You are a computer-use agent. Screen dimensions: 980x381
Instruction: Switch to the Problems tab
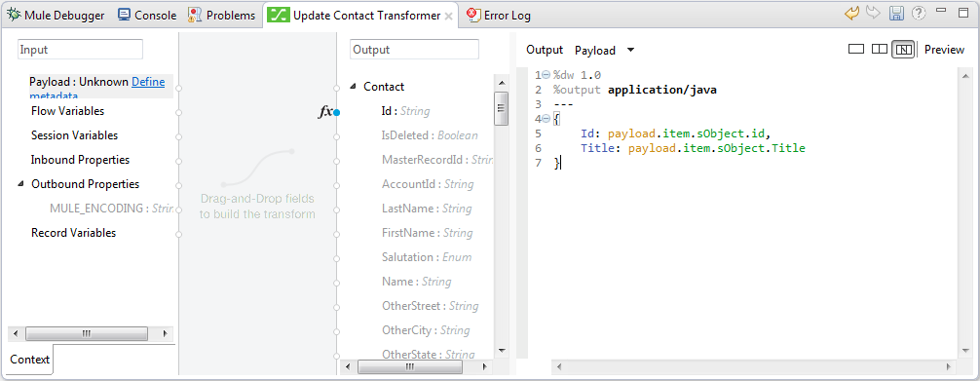point(222,16)
